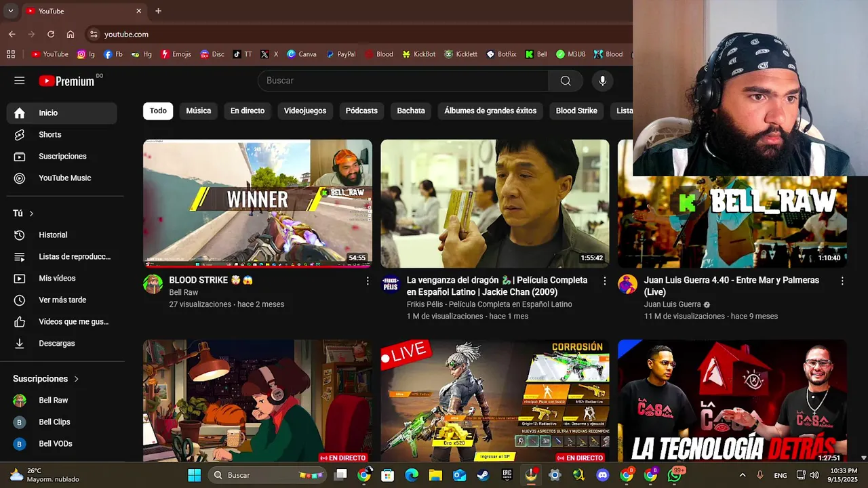Open BLOOD STRIKE WINNER thumbnail
The image size is (868, 488).
pos(258,203)
